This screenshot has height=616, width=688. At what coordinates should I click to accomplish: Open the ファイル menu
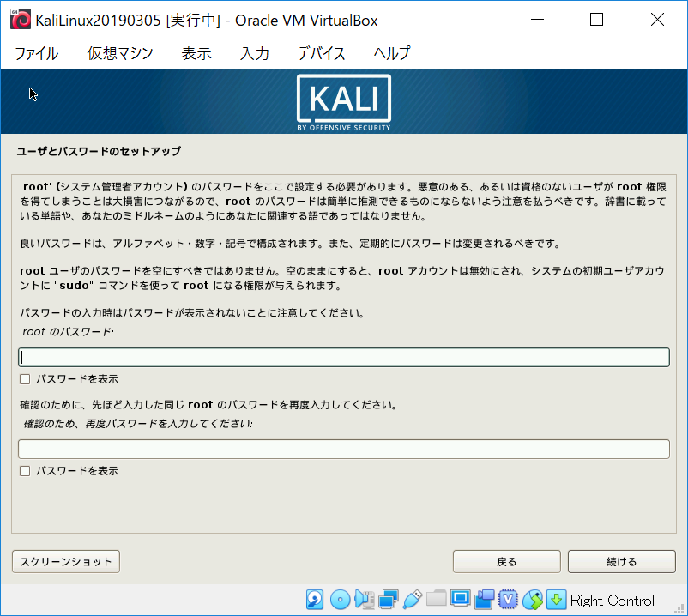tap(36, 53)
